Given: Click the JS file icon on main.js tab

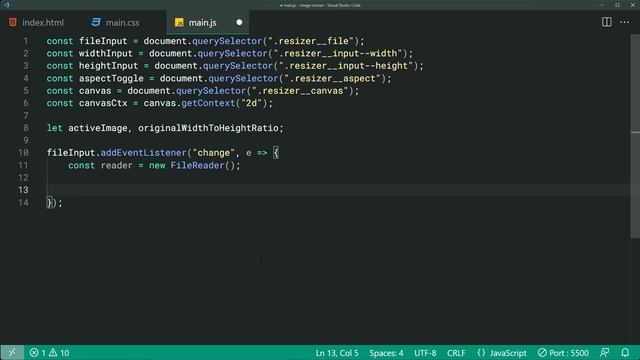Looking at the screenshot, I should tap(179, 22).
